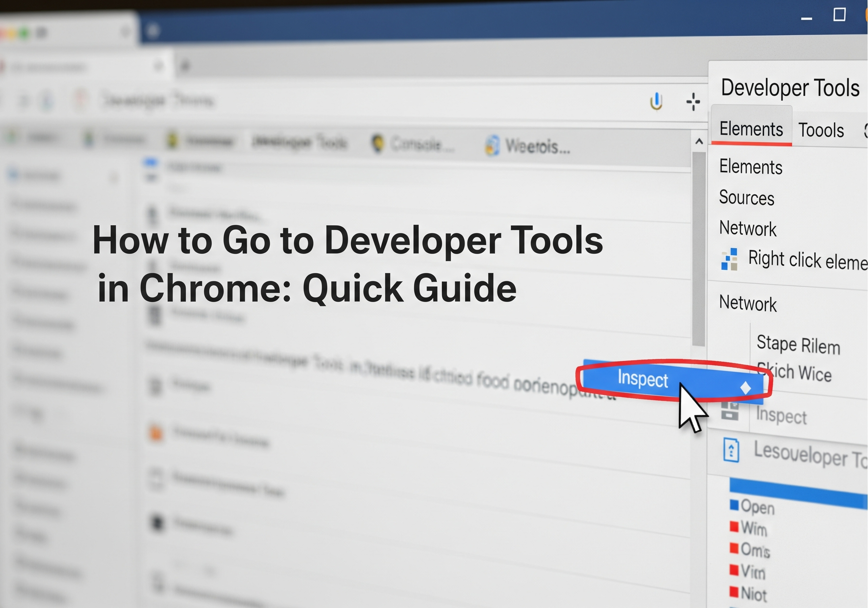Click the crosshair plus icon near the microphone
Screen dimensions: 868x608
pos(693,102)
